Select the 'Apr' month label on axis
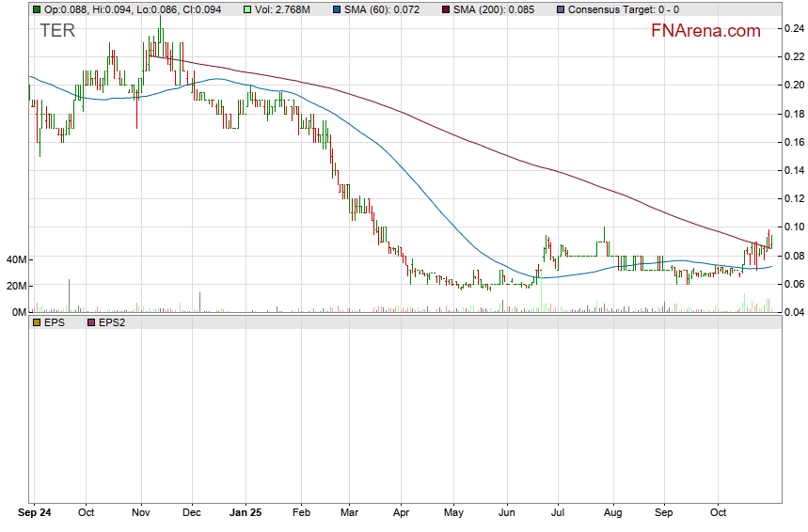The width and height of the screenshot is (808, 532). click(402, 515)
